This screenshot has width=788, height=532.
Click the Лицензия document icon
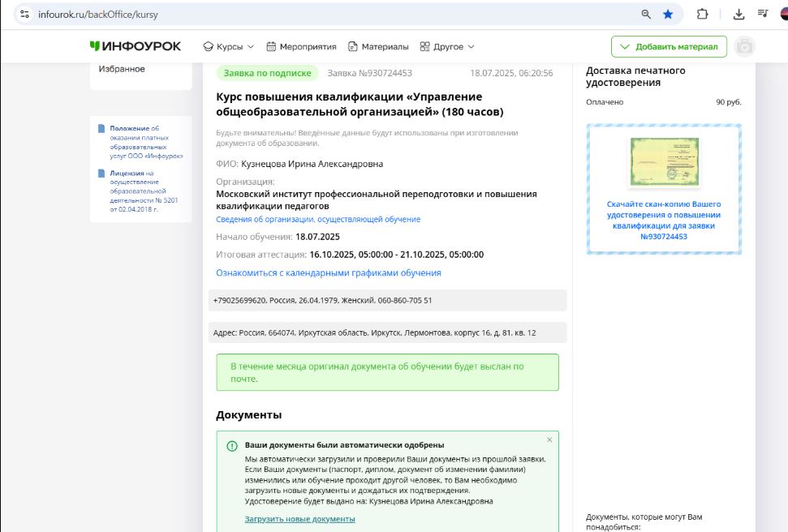[101, 173]
